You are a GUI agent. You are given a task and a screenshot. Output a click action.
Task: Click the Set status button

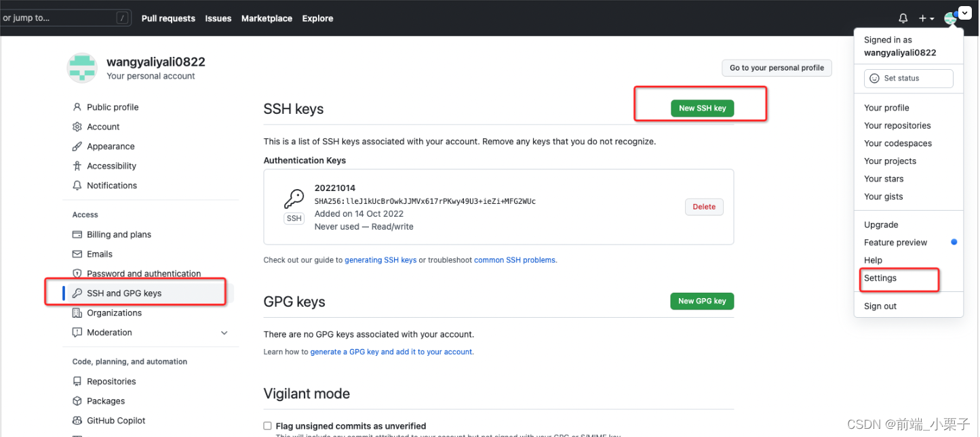coord(908,79)
